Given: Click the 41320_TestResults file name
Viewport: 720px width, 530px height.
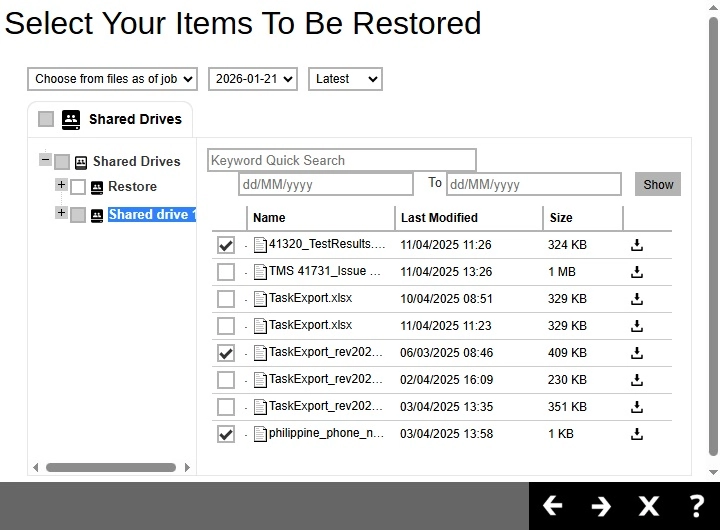Looking at the screenshot, I should pyautogui.click(x=327, y=244).
